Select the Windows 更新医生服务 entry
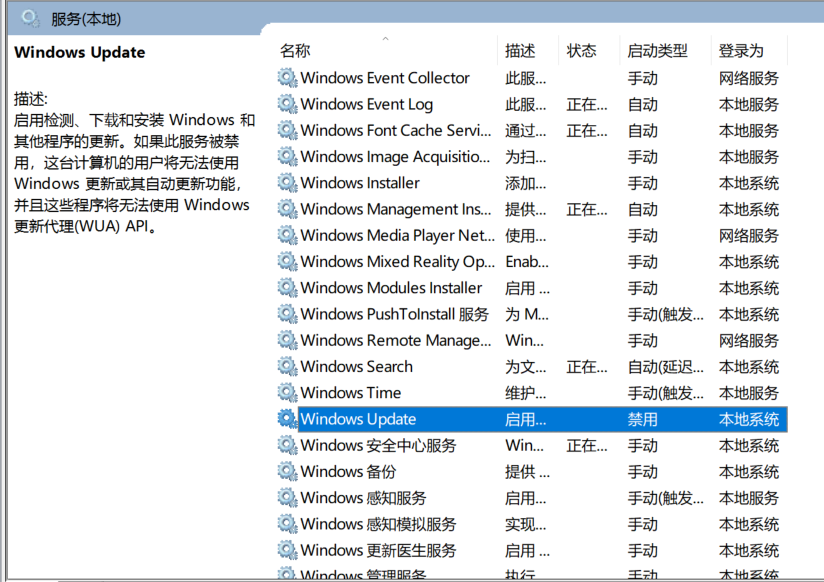The width and height of the screenshot is (824, 582). pos(378,551)
